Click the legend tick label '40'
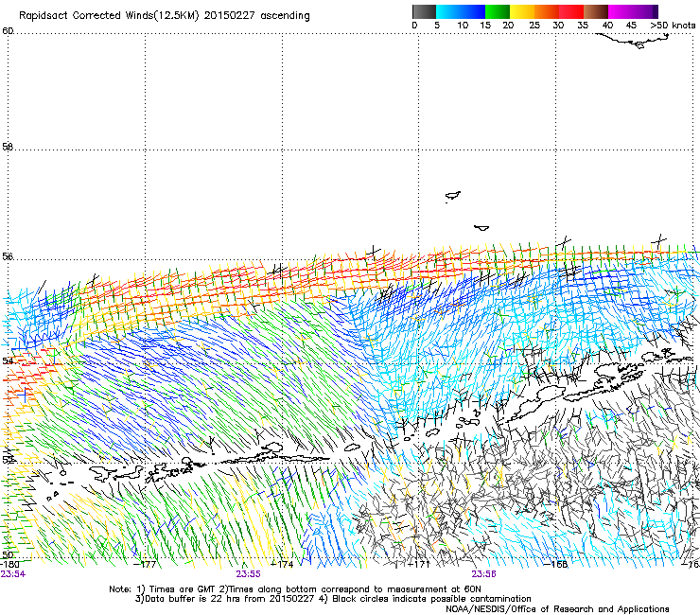The height and width of the screenshot is (615, 700). (x=607, y=26)
